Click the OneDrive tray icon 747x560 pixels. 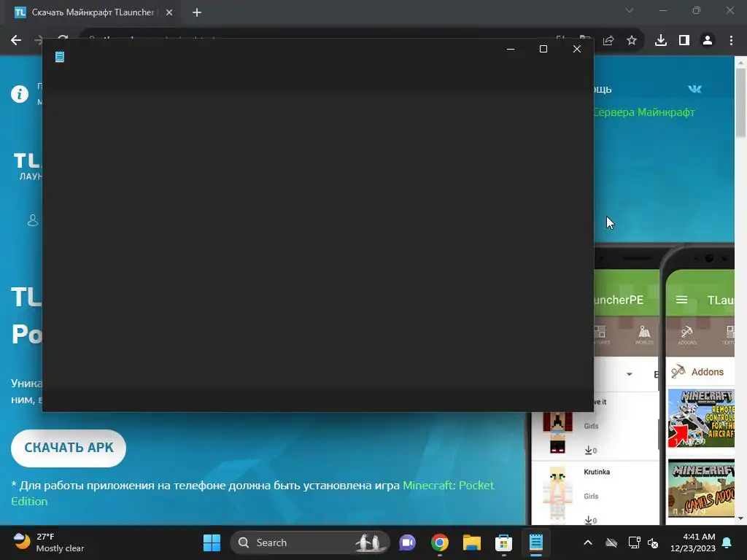(x=611, y=542)
